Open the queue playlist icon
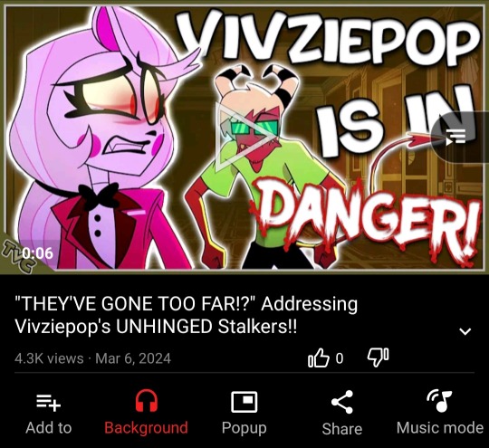Viewport: 489px width, 448px height. [x=455, y=137]
